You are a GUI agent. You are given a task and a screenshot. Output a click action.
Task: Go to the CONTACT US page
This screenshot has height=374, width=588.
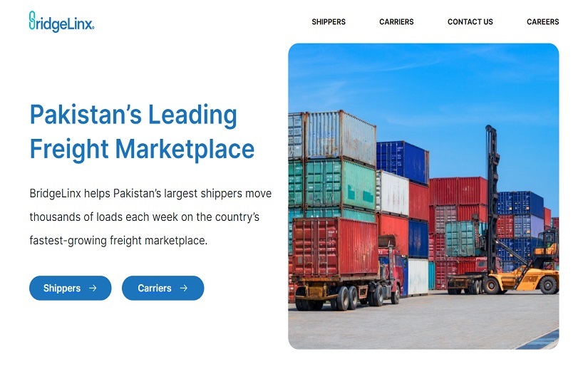(x=470, y=22)
